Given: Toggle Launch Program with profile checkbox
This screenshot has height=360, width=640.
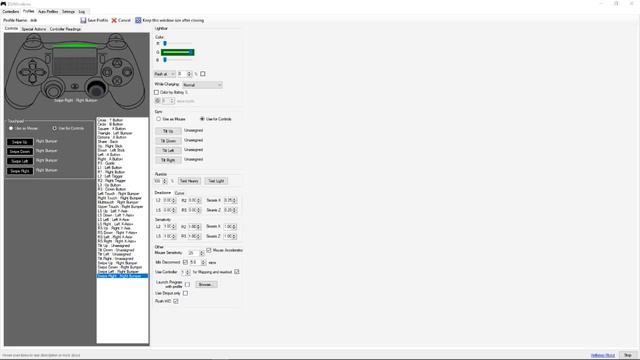Looking at the screenshot, I should (187, 284).
